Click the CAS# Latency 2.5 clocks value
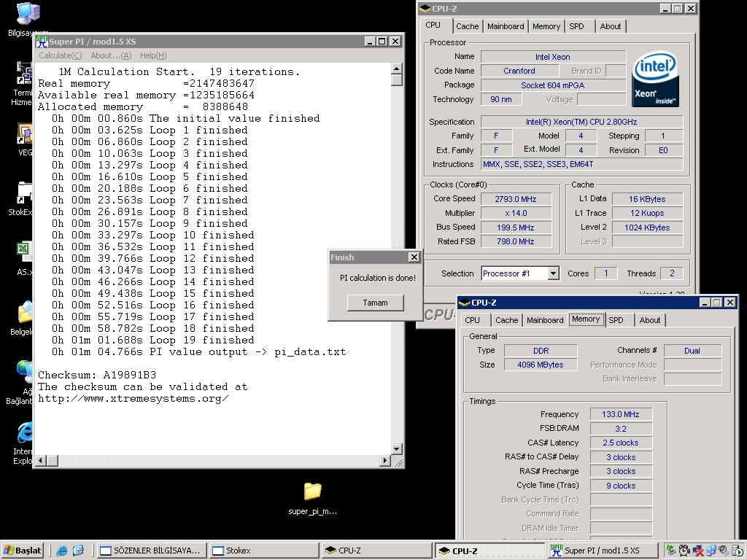 [x=620, y=443]
